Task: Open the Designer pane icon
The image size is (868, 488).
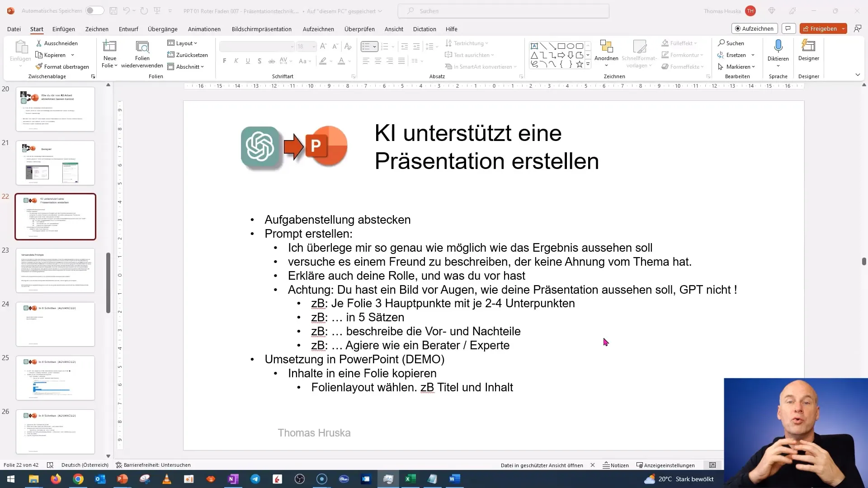Action: coord(808,47)
